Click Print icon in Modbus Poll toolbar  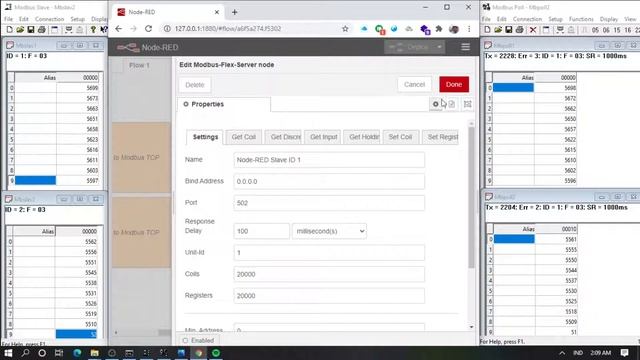pos(519,29)
